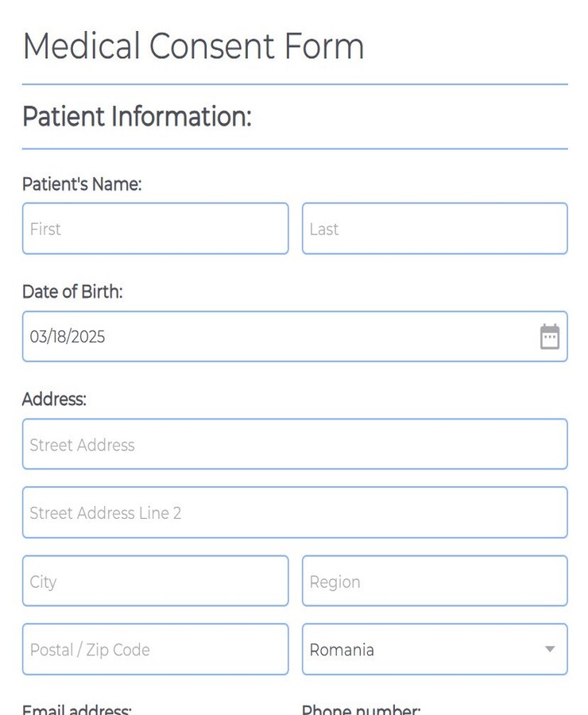Viewport: 588px width, 715px height.
Task: Expand the Romania country dropdown
Action: click(x=435, y=650)
